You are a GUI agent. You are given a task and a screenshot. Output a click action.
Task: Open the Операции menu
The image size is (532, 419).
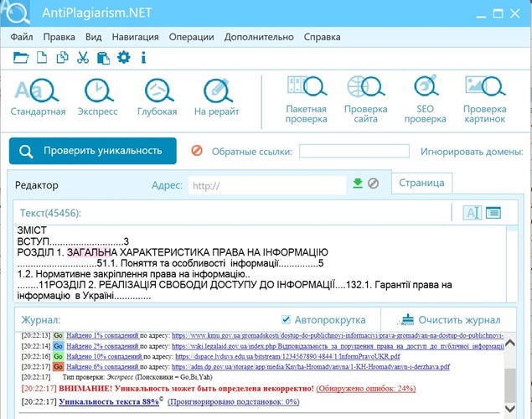191,37
